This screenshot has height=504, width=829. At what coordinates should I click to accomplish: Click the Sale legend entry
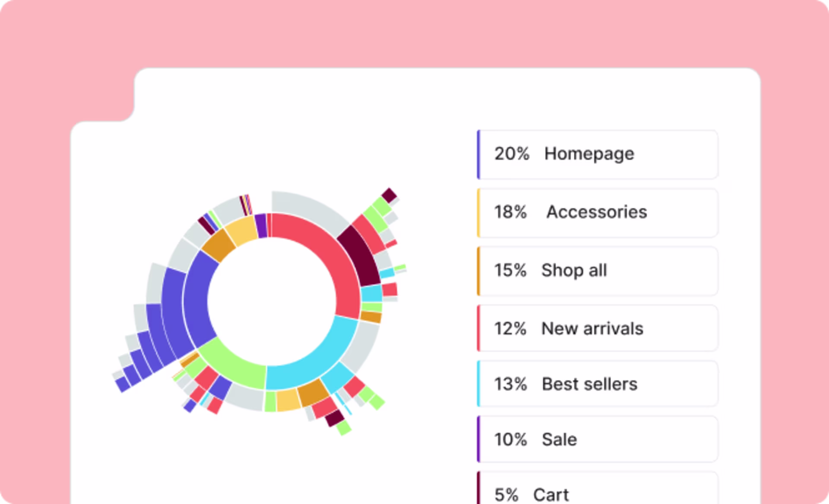click(x=598, y=439)
